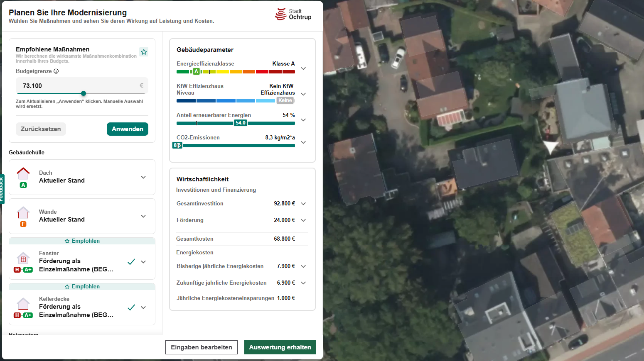Click the 54 % renewable share value
This screenshot has width=644, height=361.
pyautogui.click(x=289, y=115)
